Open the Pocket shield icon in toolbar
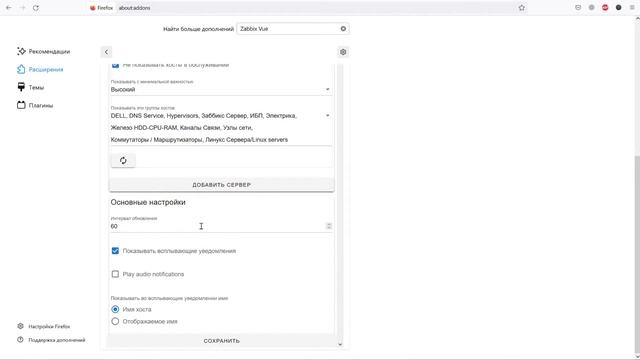Image resolution: width=640 pixels, height=360 pixels. pyautogui.click(x=578, y=8)
